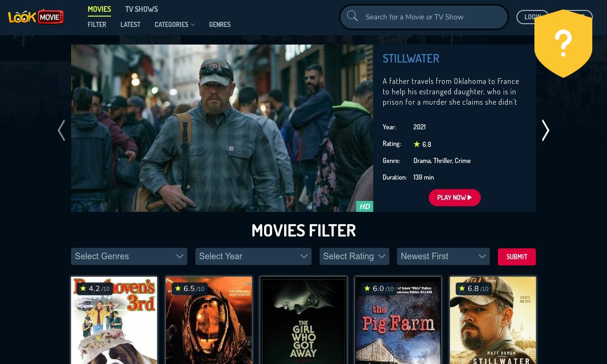Image resolution: width=607 pixels, height=364 pixels.
Task: Click the Movies Filter heading
Action: click(303, 230)
